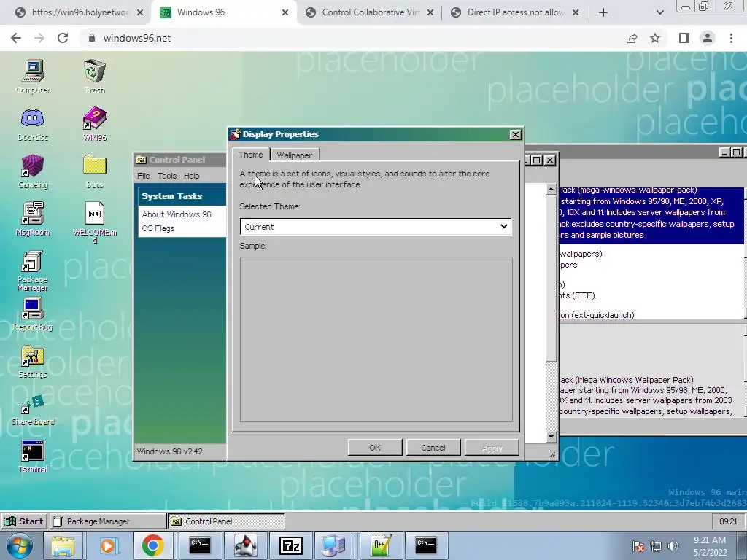
Task: Open the first command prompt taskbar icon
Action: click(200, 545)
